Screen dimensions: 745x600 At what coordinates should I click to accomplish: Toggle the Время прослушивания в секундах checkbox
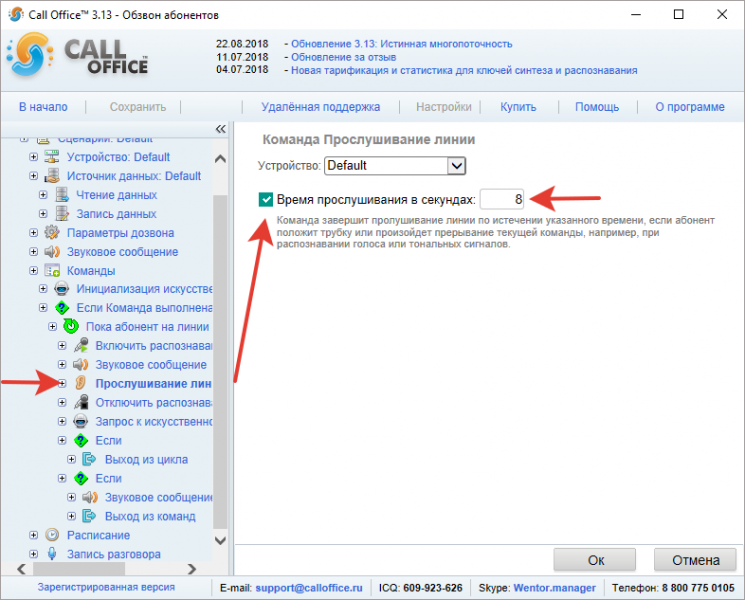(266, 200)
